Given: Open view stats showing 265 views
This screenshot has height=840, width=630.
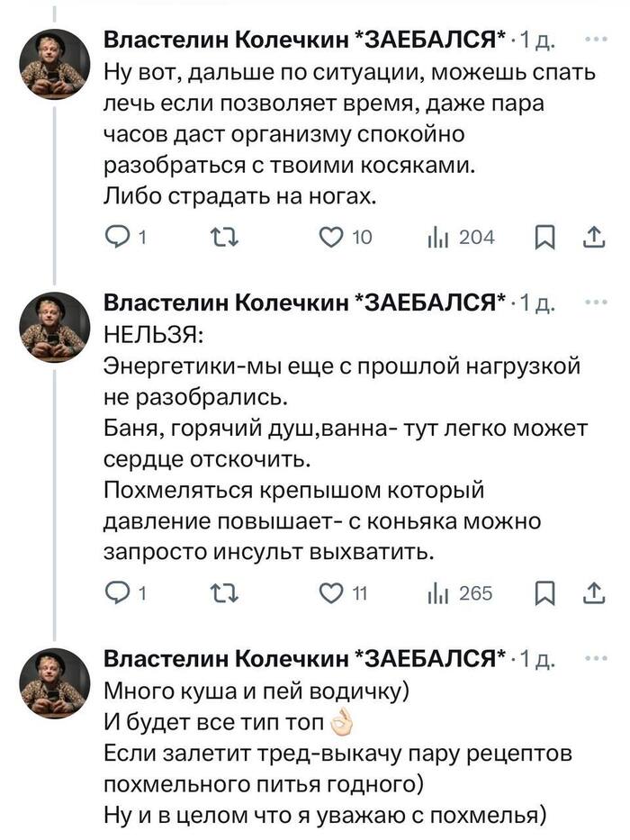Looking at the screenshot, I should [x=437, y=592].
